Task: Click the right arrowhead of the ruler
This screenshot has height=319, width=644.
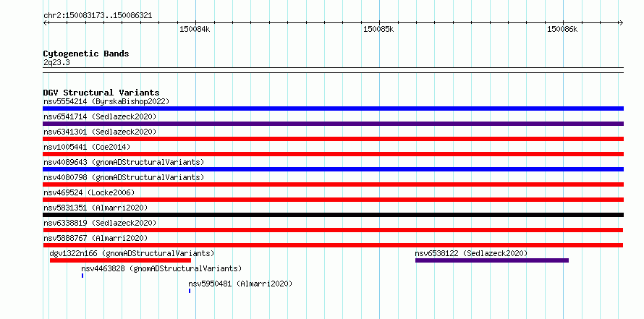Action: click(622, 22)
